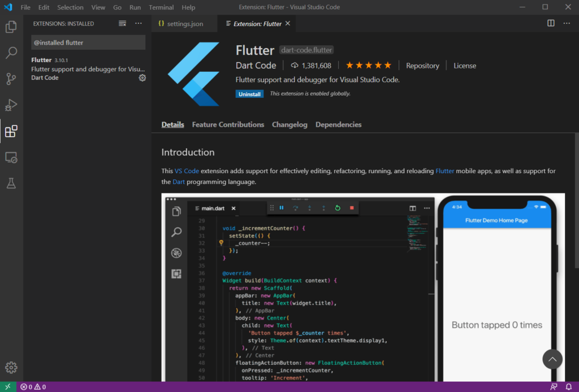Image resolution: width=579 pixels, height=392 pixels.
Task: Open the Extensions view icon
Action: pyautogui.click(x=11, y=131)
